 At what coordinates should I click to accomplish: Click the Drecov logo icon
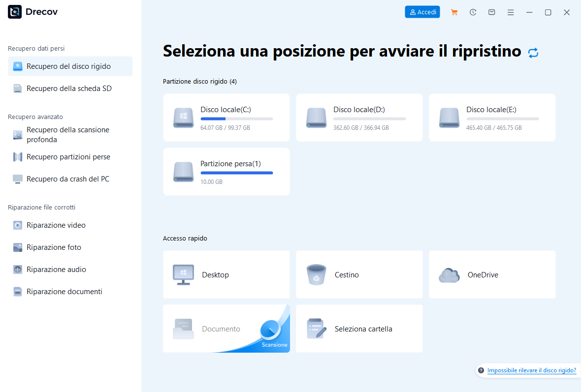[x=15, y=12]
